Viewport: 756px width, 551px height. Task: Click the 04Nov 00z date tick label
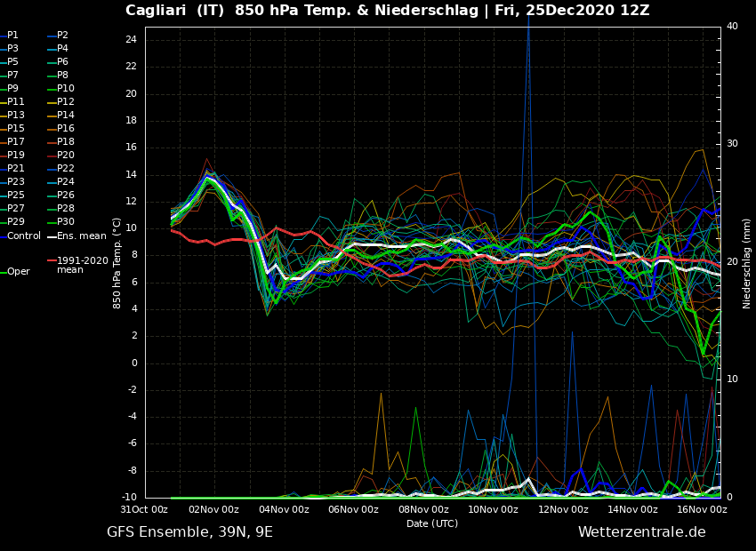284,509
